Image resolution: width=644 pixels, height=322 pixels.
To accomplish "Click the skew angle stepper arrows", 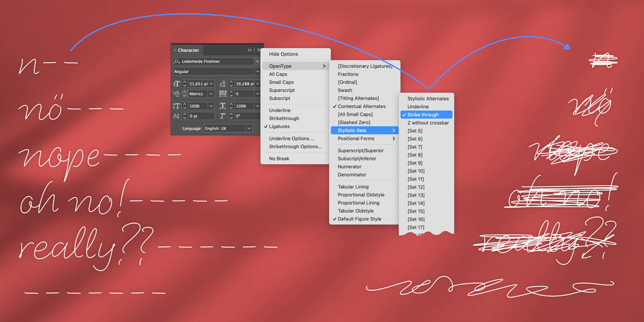I will [x=231, y=116].
